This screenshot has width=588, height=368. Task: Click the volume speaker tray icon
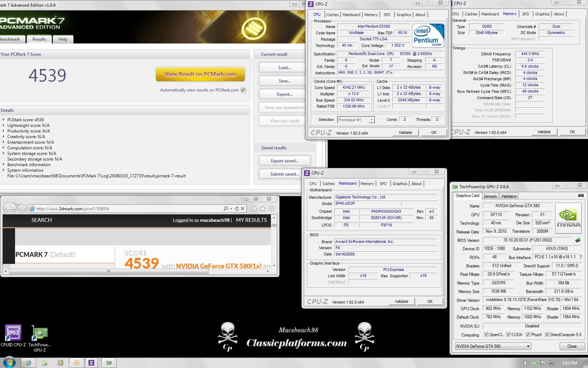point(526,363)
